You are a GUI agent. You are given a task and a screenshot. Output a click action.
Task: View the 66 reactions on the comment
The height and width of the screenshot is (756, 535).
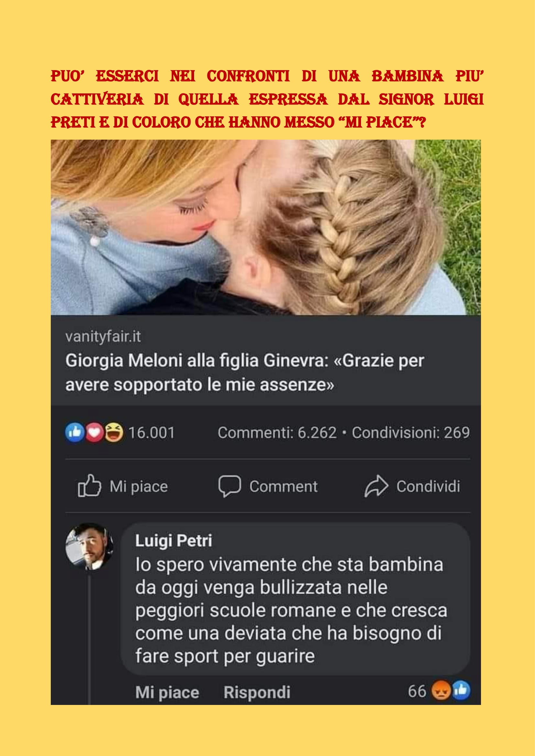pos(417,691)
